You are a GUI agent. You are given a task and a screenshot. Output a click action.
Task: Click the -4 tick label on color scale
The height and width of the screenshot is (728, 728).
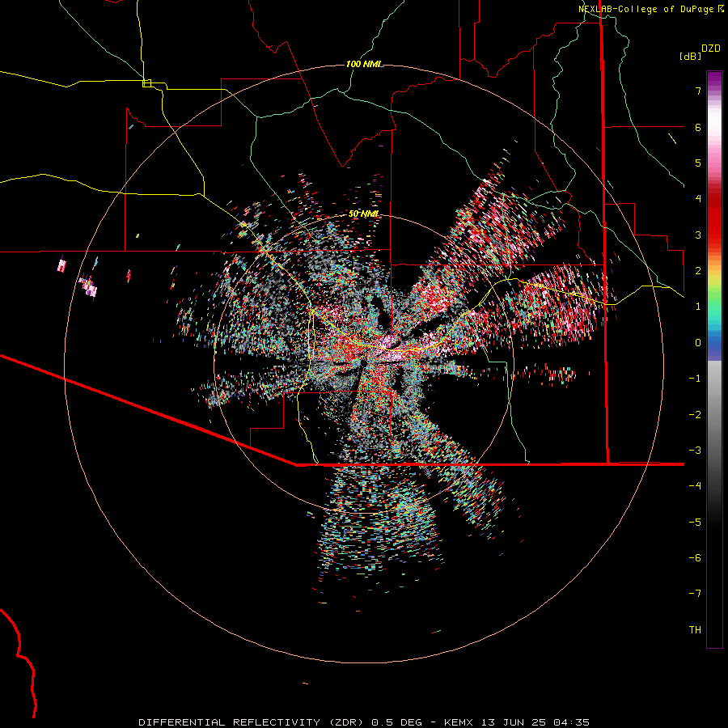tap(695, 486)
